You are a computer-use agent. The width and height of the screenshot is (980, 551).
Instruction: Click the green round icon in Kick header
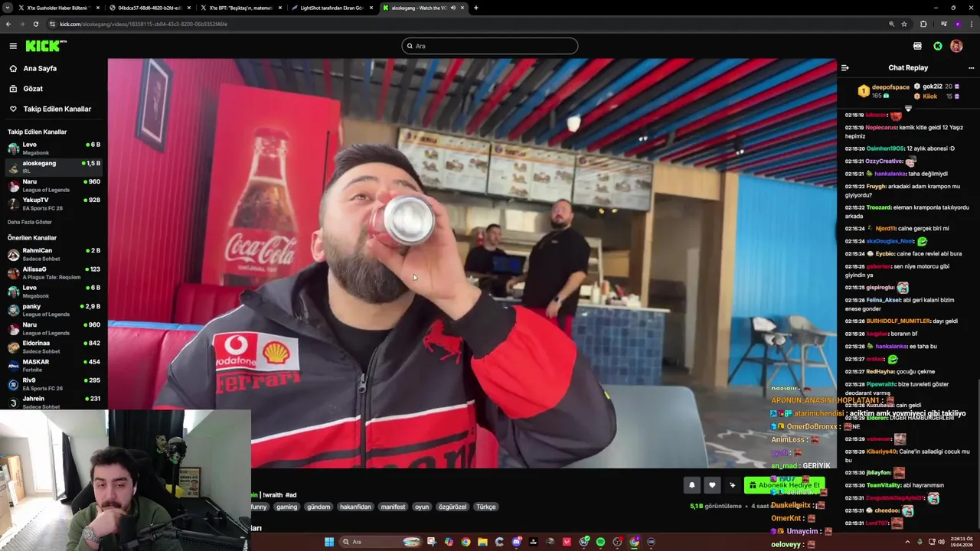[x=937, y=46]
